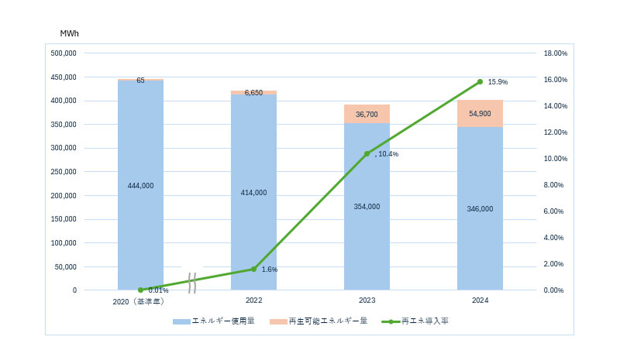Click the 36,700 renewable energy label
Screen dimensions: 620x364
[367, 114]
